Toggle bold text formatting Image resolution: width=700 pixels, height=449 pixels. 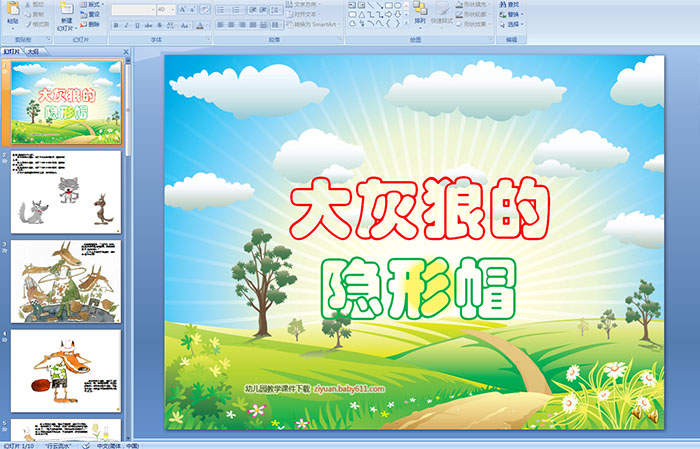tap(114, 24)
